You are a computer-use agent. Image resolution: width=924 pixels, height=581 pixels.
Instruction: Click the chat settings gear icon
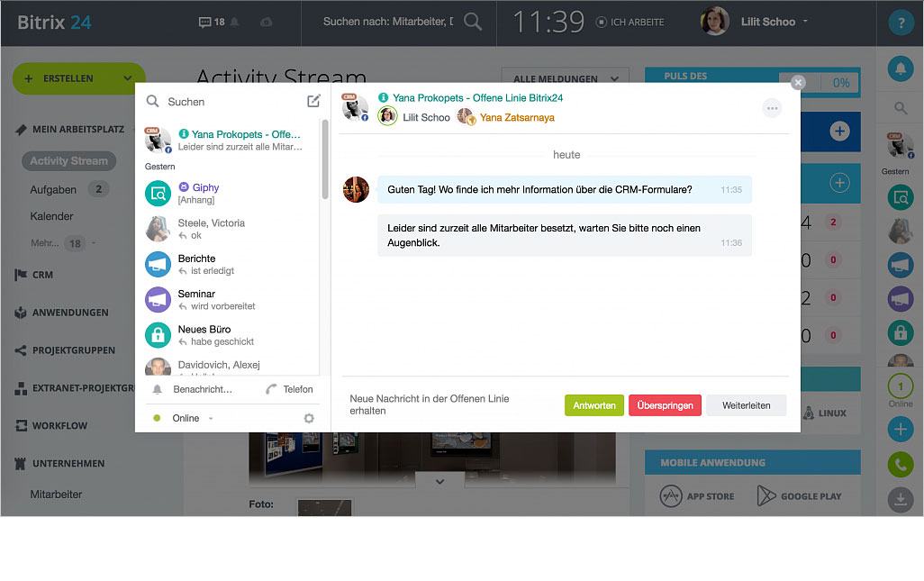point(309,418)
